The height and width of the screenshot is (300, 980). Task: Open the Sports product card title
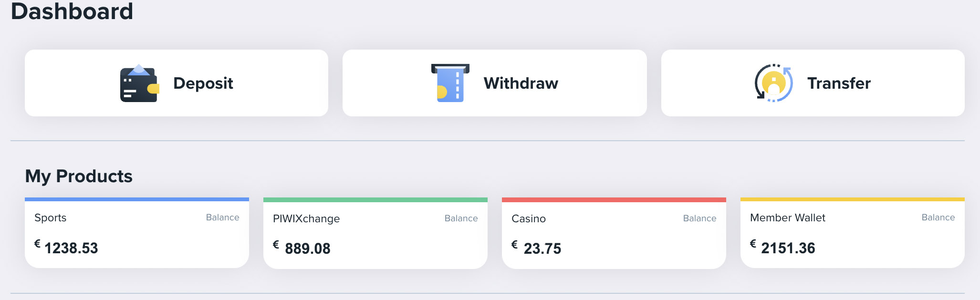[x=51, y=218]
